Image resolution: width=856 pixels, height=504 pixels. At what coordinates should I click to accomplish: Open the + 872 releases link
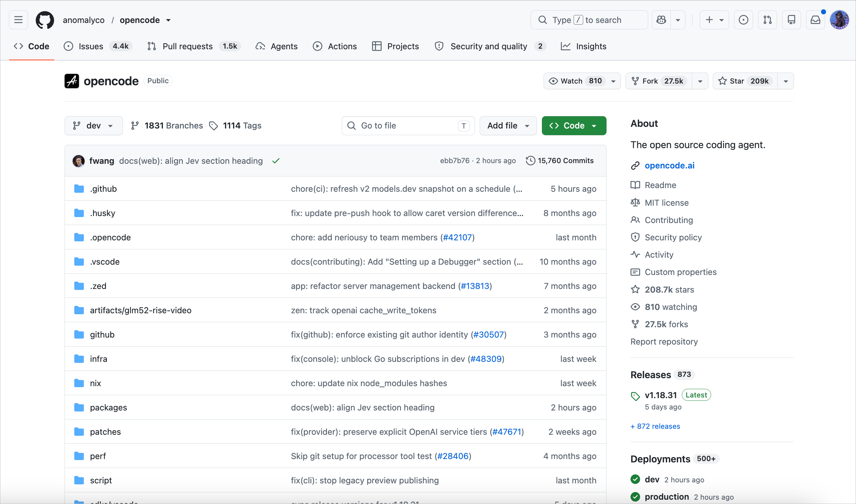pyautogui.click(x=655, y=426)
